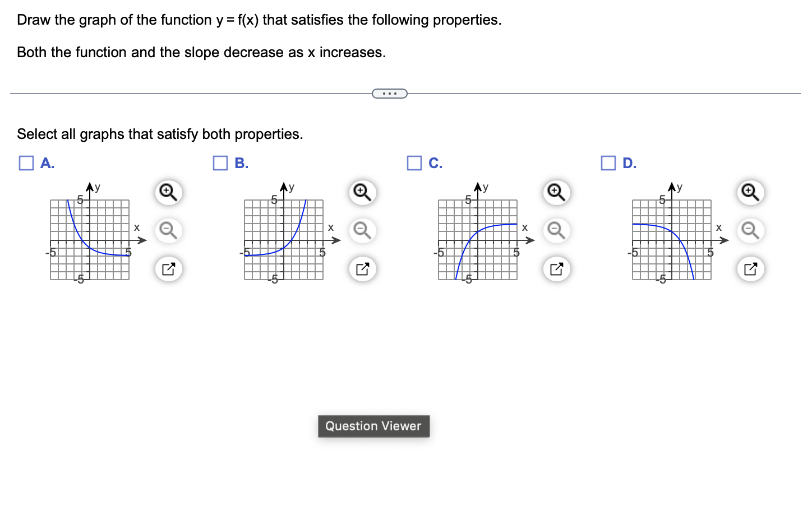Screen dimensions: 812x511
Task: Click the blue option D label
Action: click(x=629, y=163)
